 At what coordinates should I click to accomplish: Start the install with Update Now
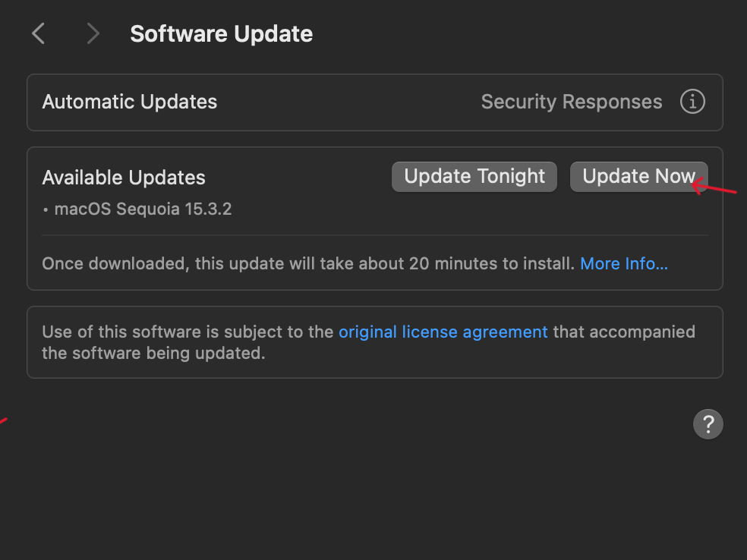point(639,177)
